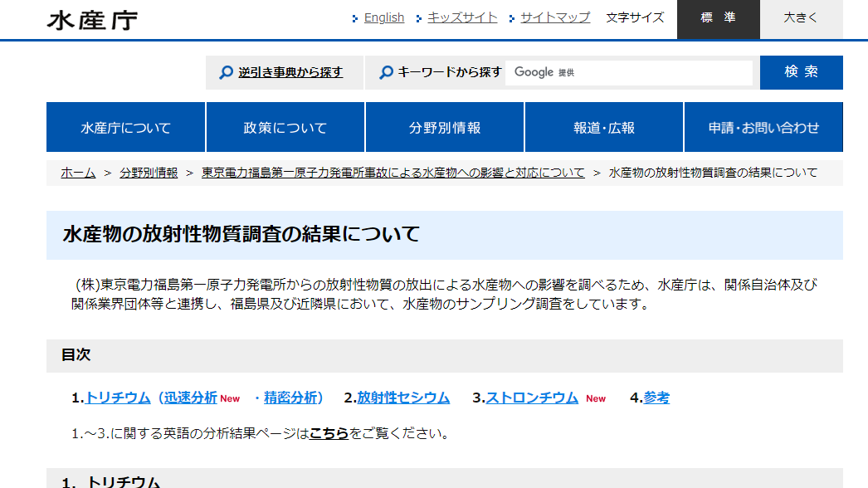
Task: Switch to the English page
Action: (x=383, y=17)
